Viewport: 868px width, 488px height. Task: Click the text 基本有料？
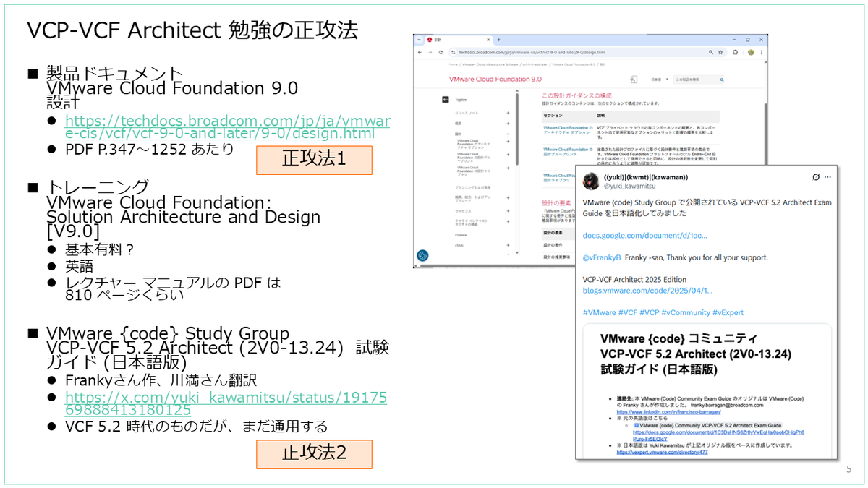(100, 249)
